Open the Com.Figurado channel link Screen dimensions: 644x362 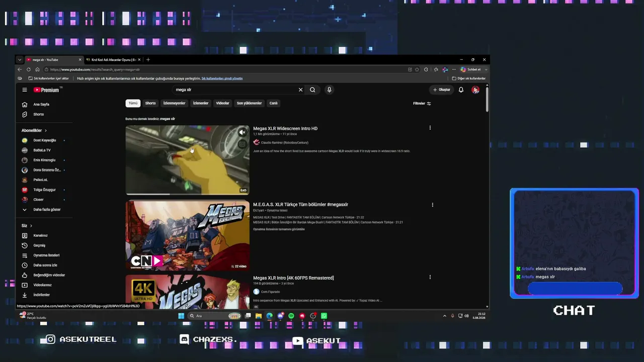tap(270, 292)
